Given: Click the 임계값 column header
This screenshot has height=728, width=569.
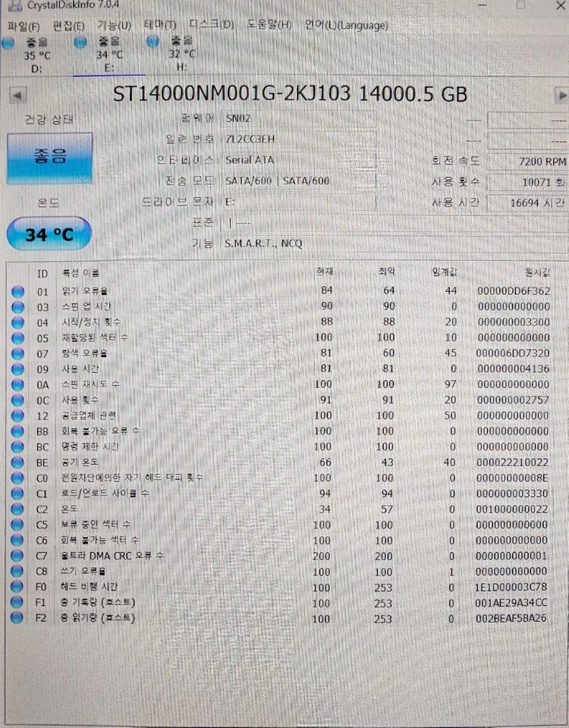Looking at the screenshot, I should (x=445, y=271).
